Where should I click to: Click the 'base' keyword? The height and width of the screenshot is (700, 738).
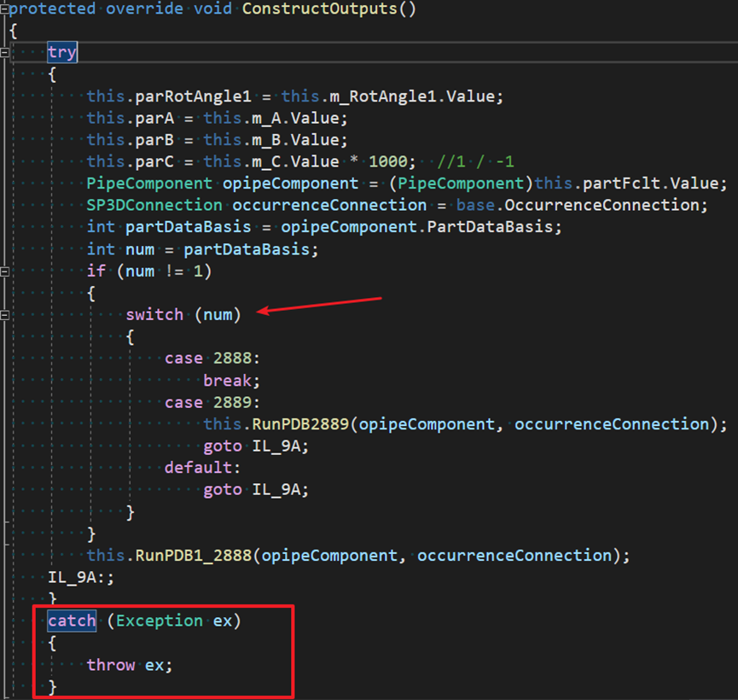475,206
